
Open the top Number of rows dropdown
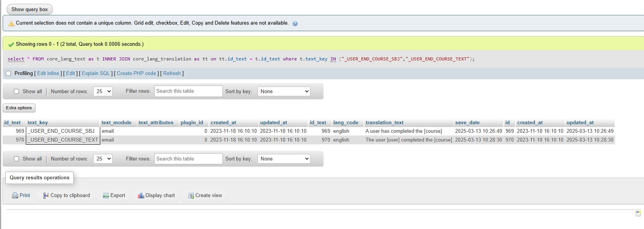tap(103, 92)
